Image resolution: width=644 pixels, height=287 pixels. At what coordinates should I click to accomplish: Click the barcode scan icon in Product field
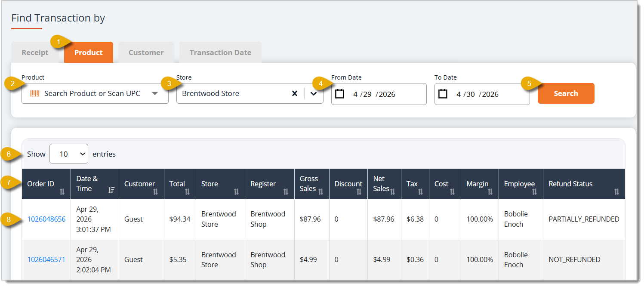35,93
